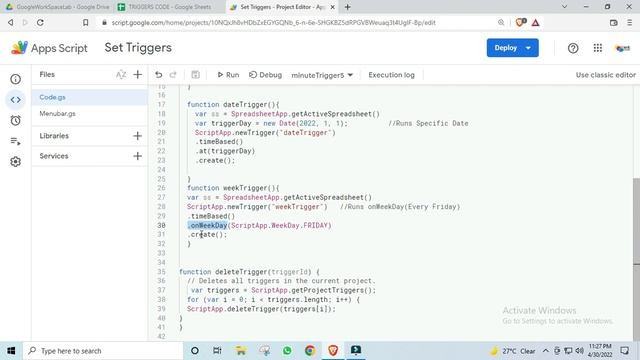Image resolution: width=640 pixels, height=360 pixels.
Task: Click the Brave Rewards triangle icon
Action: pos(536,23)
